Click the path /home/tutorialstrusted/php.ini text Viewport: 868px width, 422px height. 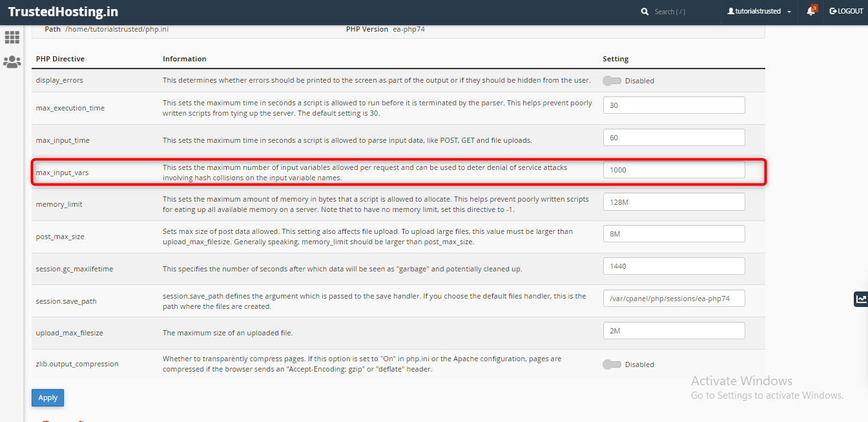pos(117,29)
